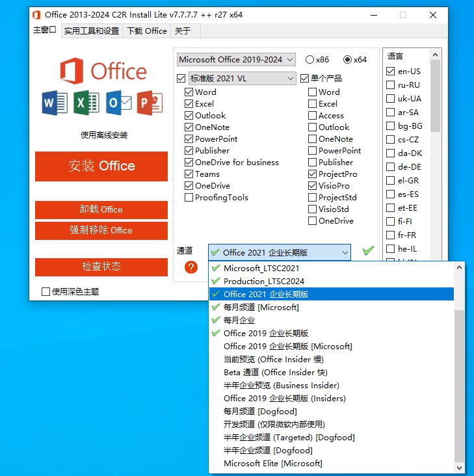The image size is (474, 476).
Task: Enable the 使用深色主题 checkbox
Action: 46,292
